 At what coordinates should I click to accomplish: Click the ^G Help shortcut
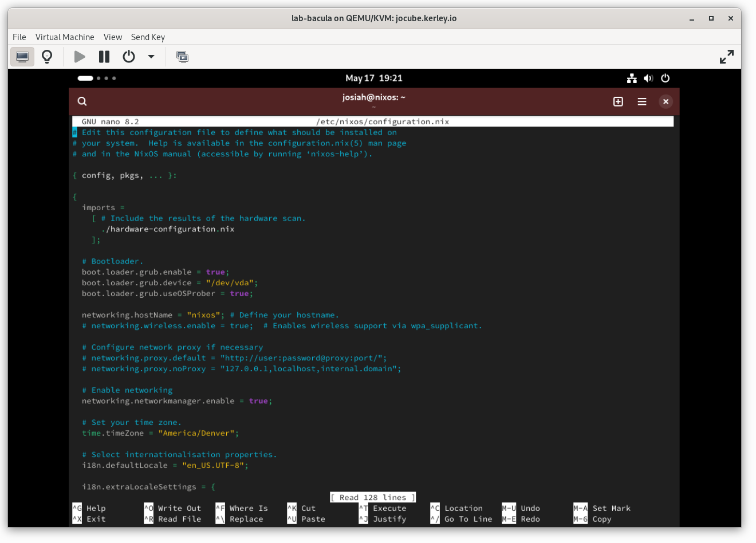(x=89, y=508)
